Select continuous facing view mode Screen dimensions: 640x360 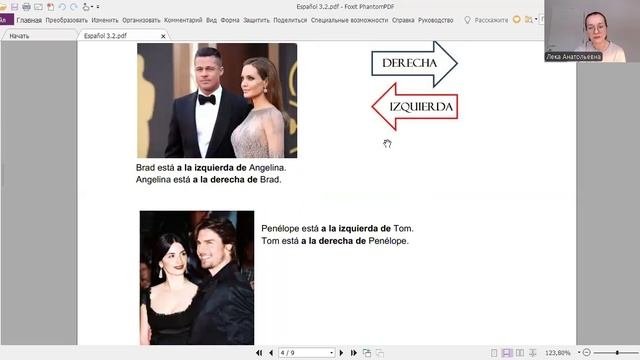[x=533, y=353]
